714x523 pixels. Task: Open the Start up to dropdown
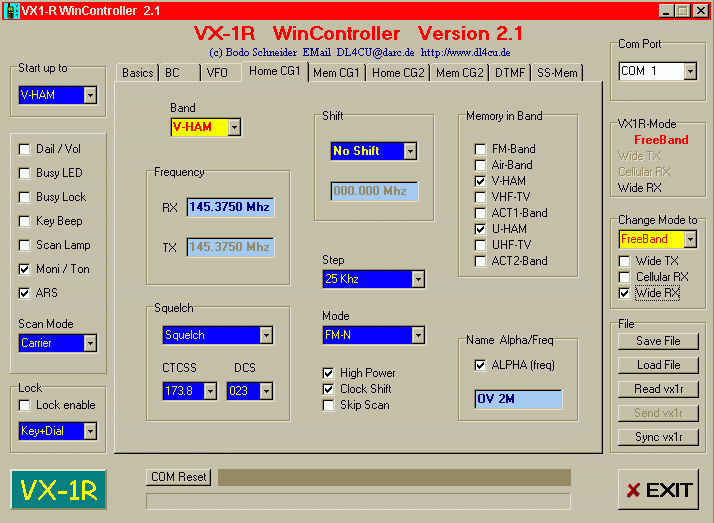pos(90,95)
